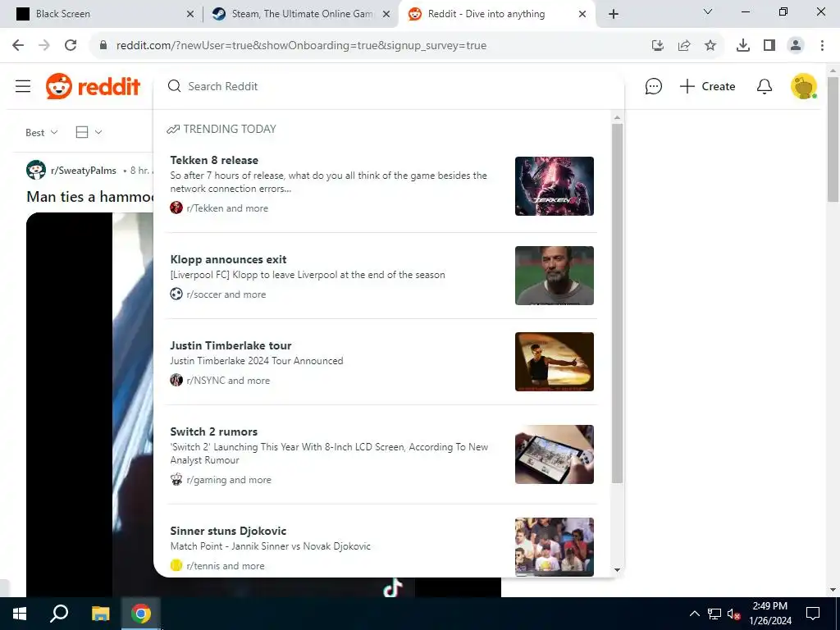Image resolution: width=840 pixels, height=630 pixels.
Task: Click the site lock icon
Action: [x=103, y=45]
